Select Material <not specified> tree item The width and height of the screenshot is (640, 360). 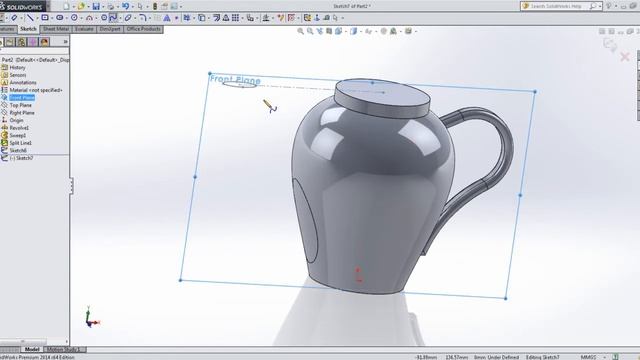36,90
